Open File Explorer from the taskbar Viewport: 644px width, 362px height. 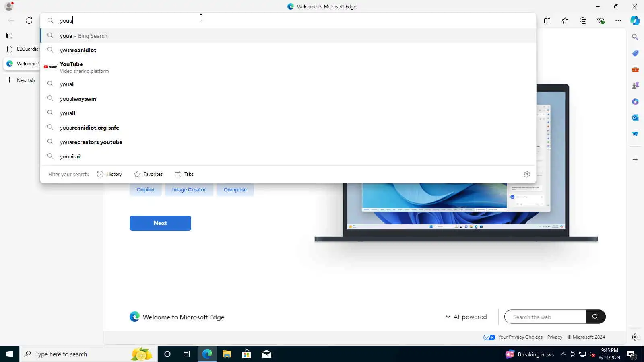pos(227,354)
